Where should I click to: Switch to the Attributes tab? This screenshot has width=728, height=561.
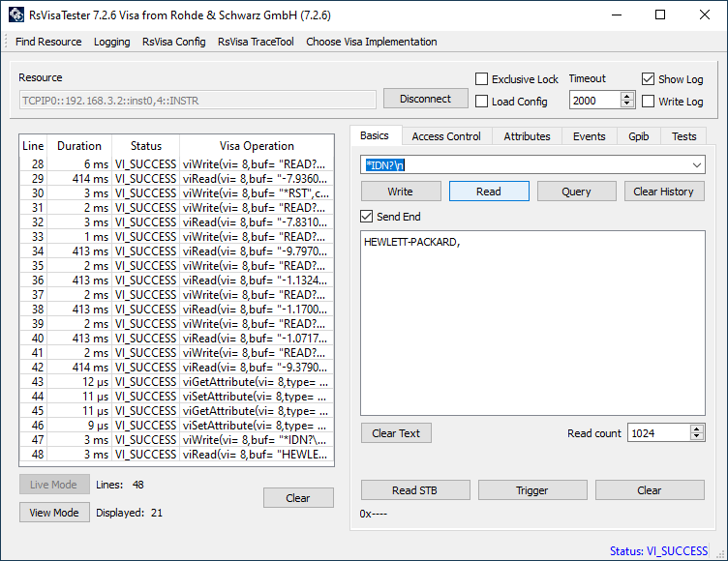pyautogui.click(x=527, y=136)
